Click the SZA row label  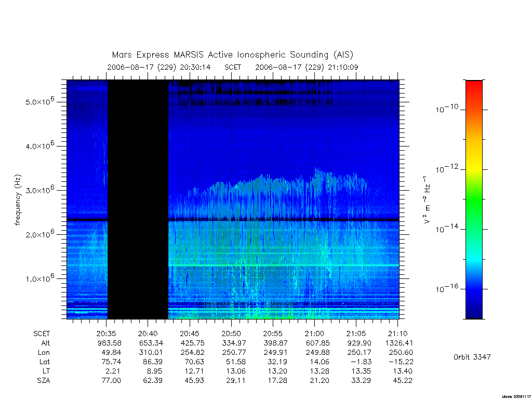[x=44, y=381]
